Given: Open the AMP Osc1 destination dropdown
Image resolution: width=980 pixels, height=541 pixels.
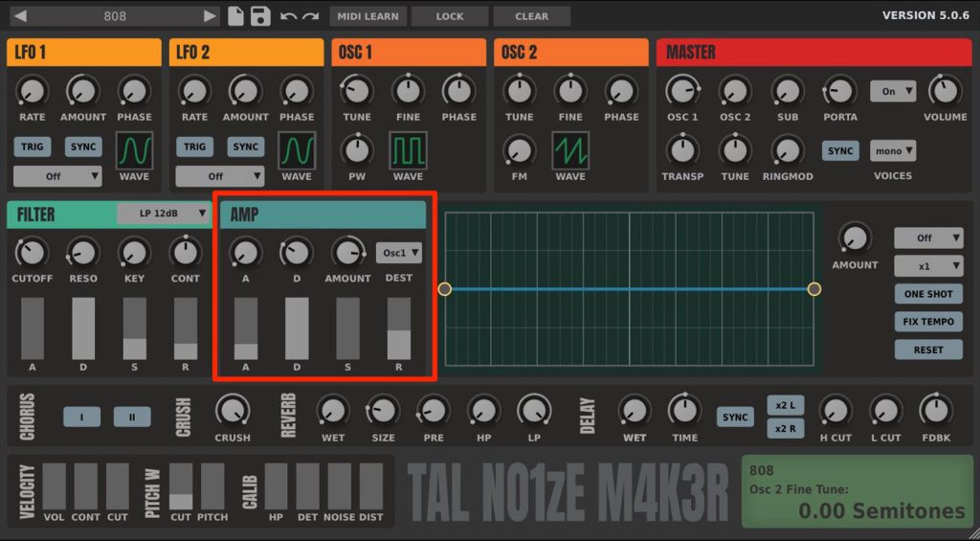Looking at the screenshot, I should click(x=398, y=254).
